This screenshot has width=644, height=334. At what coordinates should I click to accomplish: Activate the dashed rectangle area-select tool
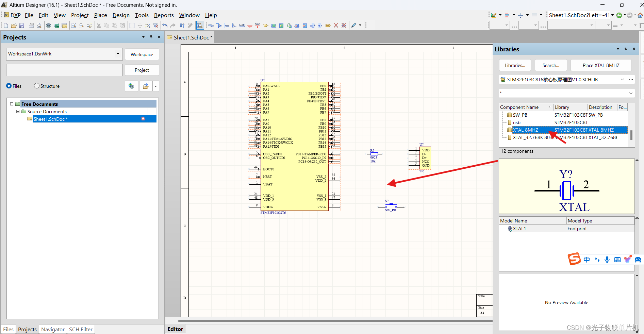(x=132, y=26)
